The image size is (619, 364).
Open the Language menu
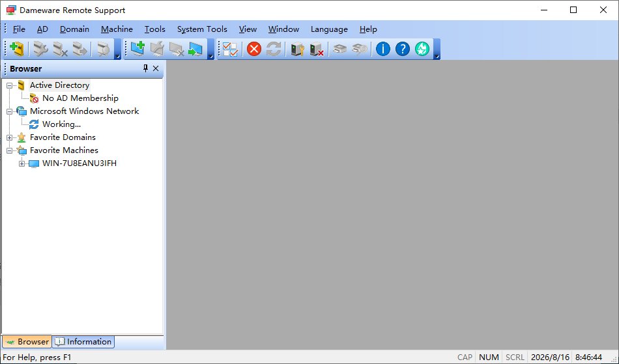[329, 29]
